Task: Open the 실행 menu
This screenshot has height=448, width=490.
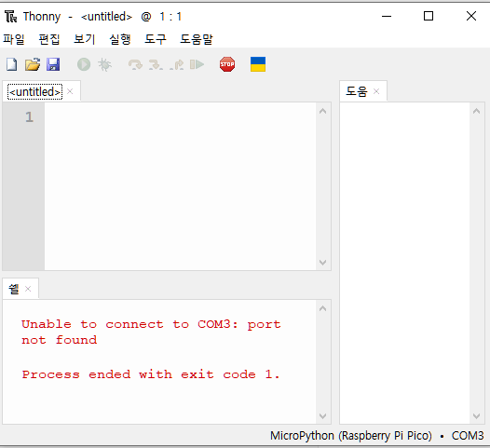Action: click(x=120, y=39)
